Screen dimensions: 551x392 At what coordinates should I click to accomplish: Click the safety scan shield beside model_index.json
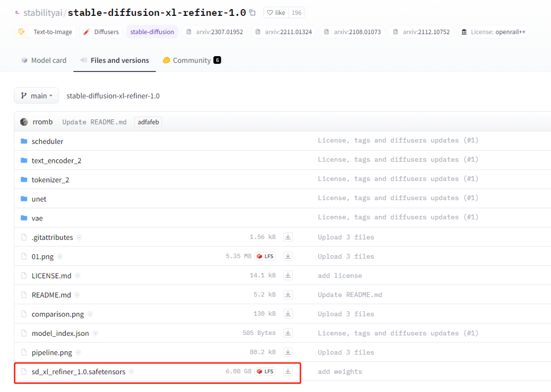point(95,333)
